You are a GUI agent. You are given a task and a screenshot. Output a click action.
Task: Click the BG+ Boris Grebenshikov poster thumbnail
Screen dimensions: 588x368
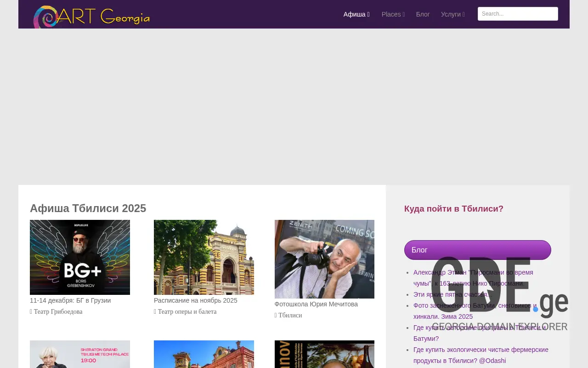80,257
